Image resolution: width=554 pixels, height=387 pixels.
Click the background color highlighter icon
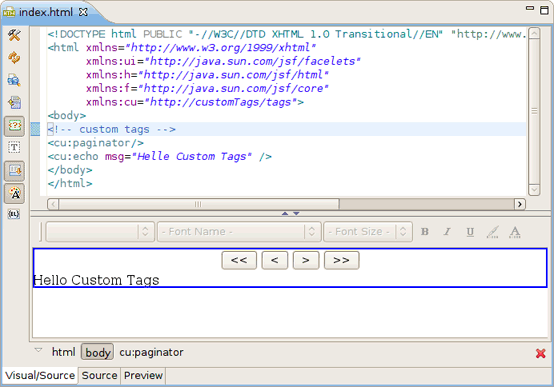(x=493, y=232)
